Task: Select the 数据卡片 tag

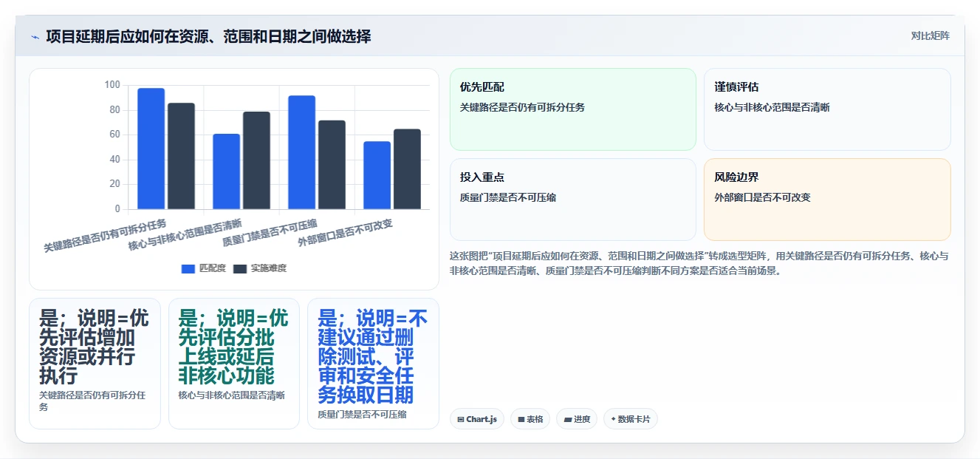Action: (x=630, y=419)
